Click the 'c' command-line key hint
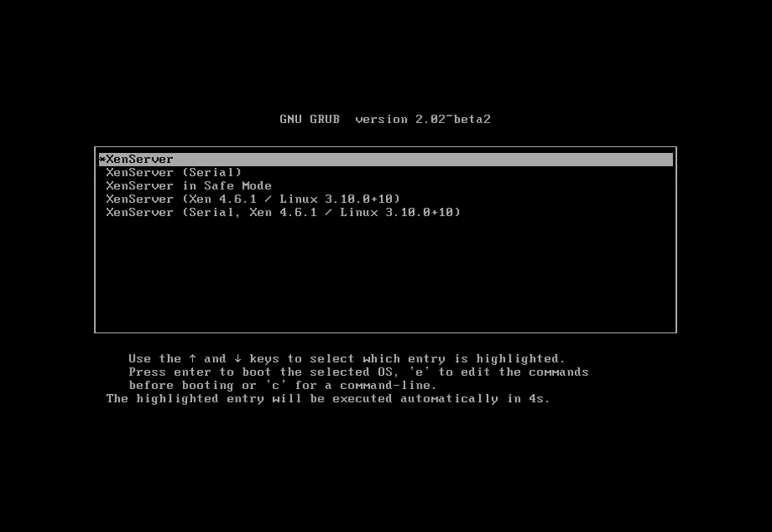The height and width of the screenshot is (532, 772). pos(275,385)
